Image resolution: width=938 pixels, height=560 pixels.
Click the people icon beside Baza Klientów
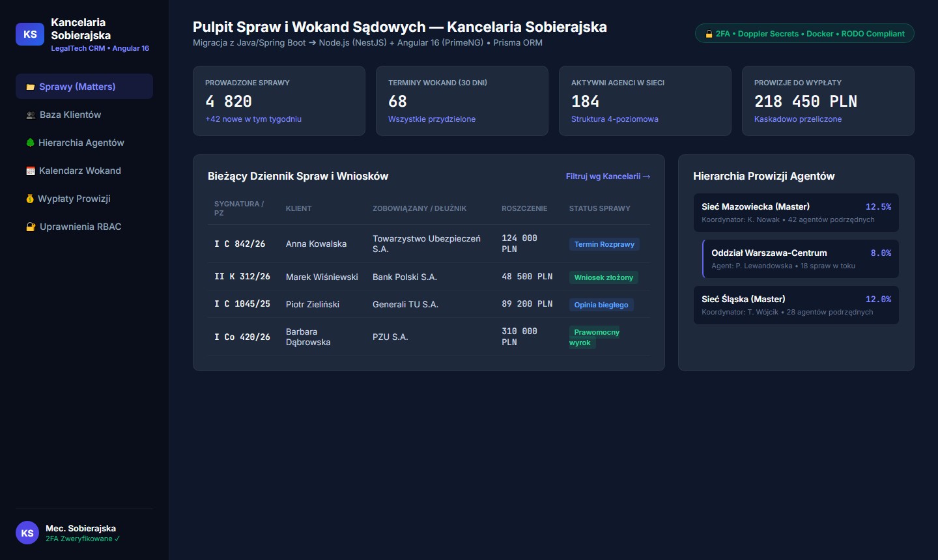pos(31,115)
